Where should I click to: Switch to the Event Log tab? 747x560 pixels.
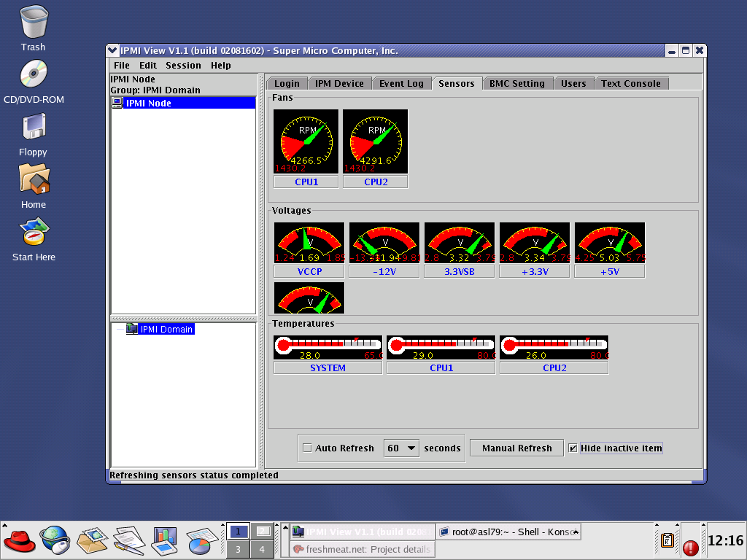(x=401, y=83)
